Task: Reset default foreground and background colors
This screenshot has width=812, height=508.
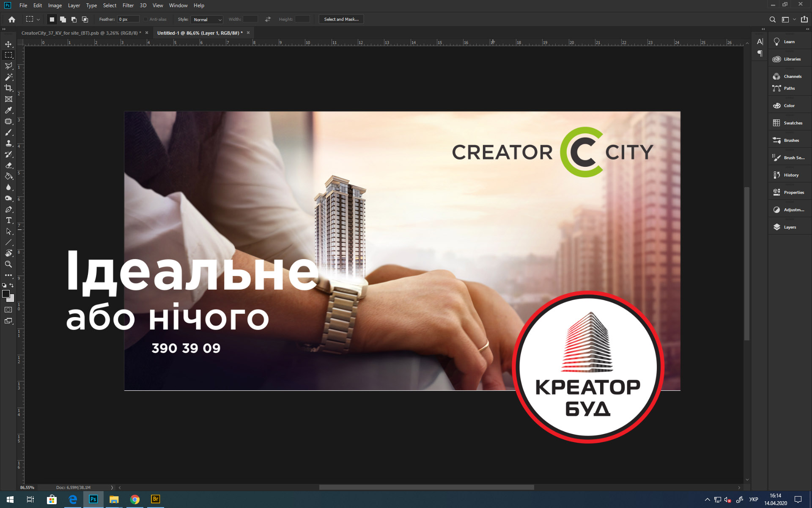Action: click(4, 285)
